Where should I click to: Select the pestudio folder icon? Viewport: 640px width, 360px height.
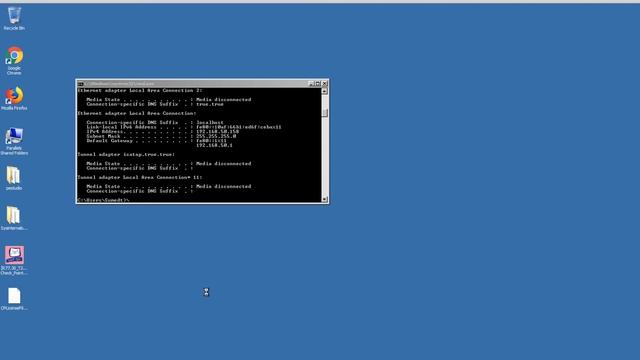click(14, 178)
